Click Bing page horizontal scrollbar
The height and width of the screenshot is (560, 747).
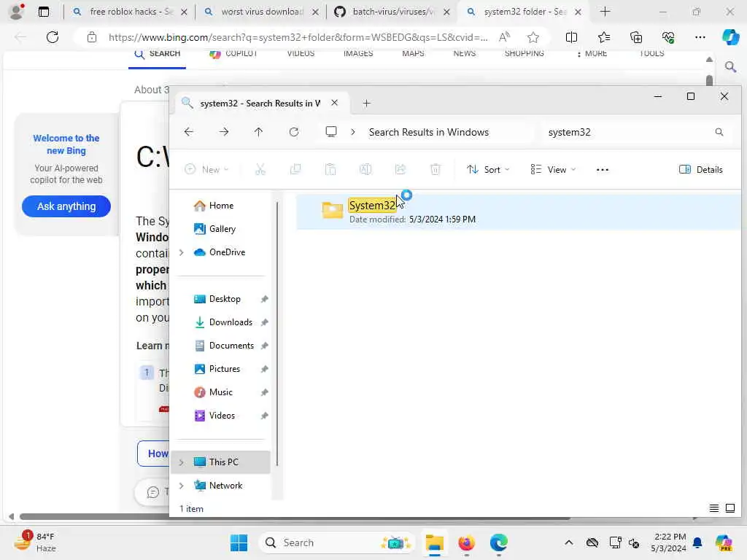295,517
